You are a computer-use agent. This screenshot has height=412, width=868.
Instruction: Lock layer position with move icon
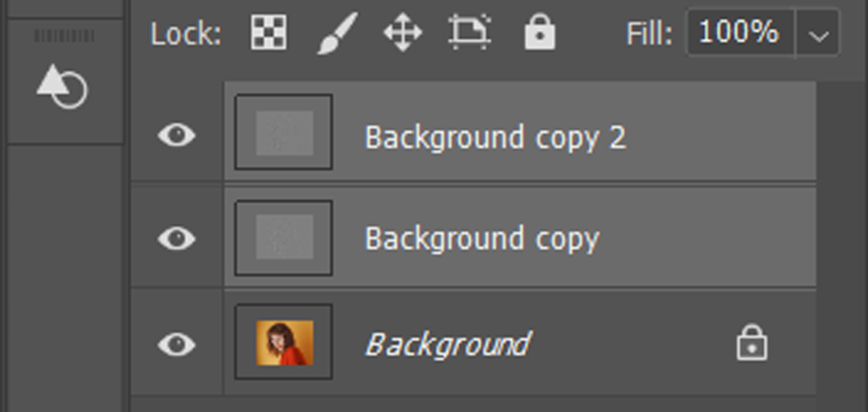(403, 33)
